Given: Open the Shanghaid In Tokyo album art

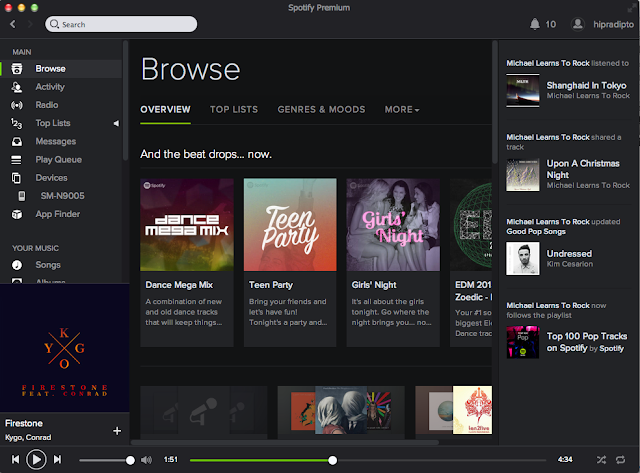Looking at the screenshot, I should click(x=523, y=91).
